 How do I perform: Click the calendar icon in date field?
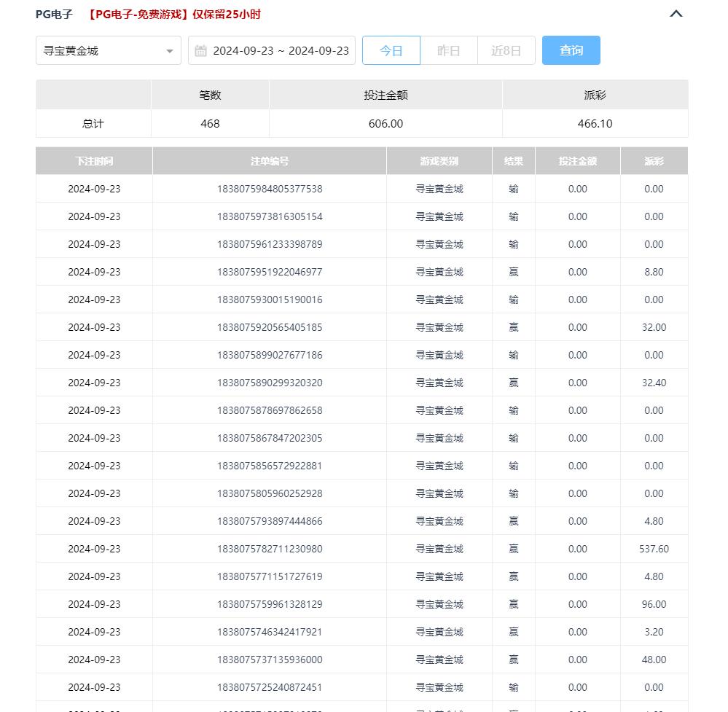(x=201, y=51)
